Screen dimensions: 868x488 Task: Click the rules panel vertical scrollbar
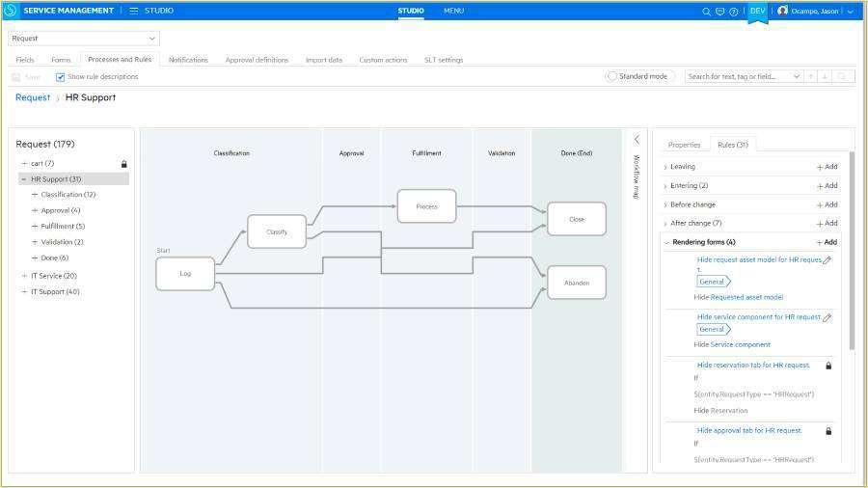point(851,251)
